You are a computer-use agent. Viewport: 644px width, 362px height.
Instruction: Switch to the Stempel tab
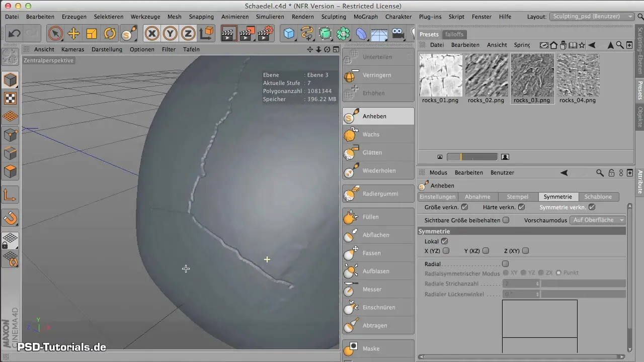click(518, 197)
